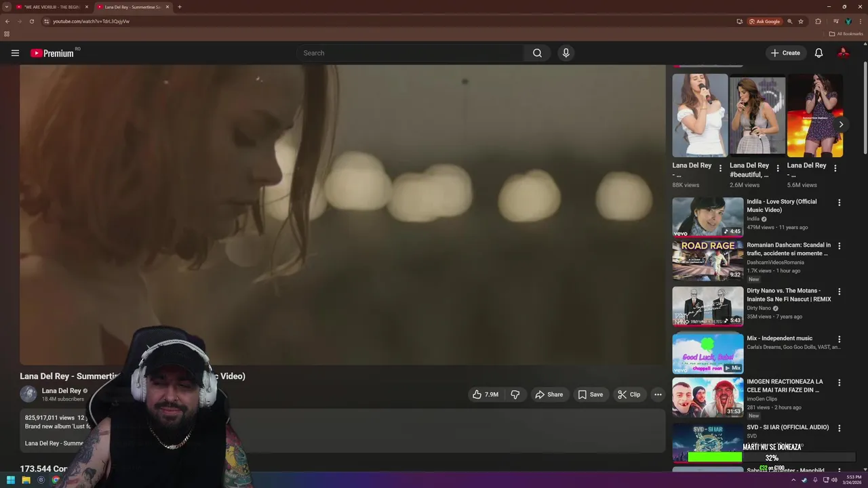This screenshot has width=868, height=488.
Task: Open options for Romanian Dashcam video
Action: tap(839, 246)
